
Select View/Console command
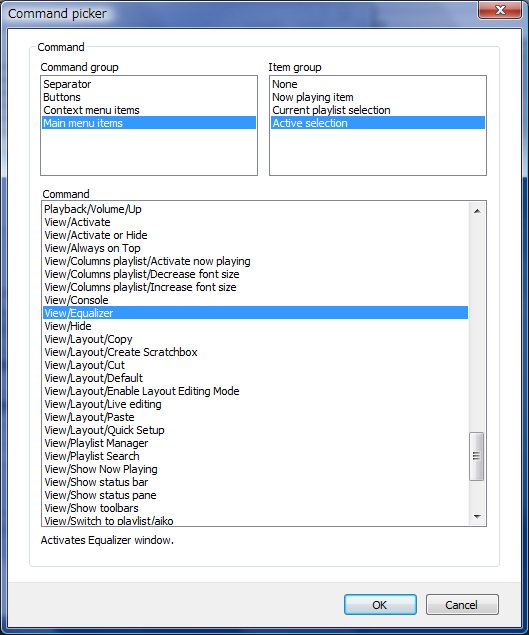click(255, 300)
